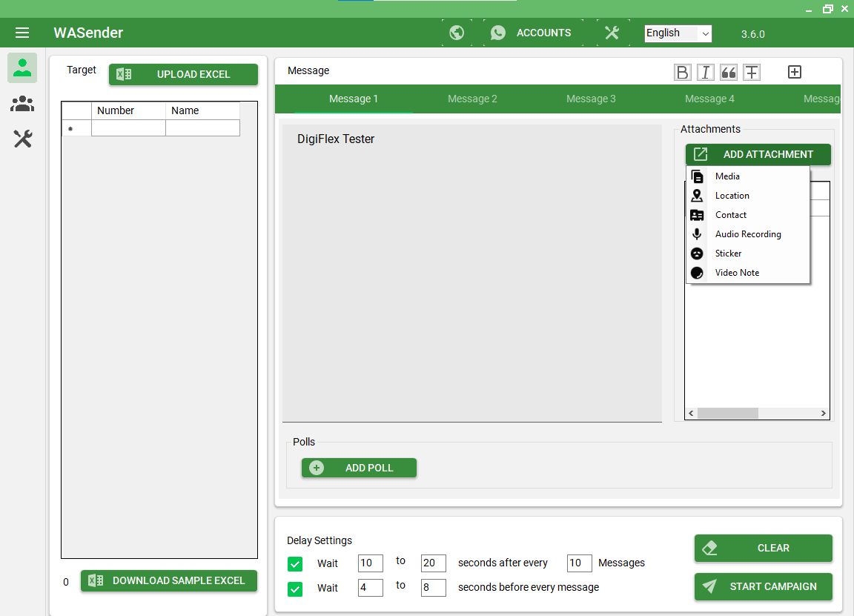Click the Contact card icon
The height and width of the screenshot is (616, 854).
pyautogui.click(x=697, y=215)
